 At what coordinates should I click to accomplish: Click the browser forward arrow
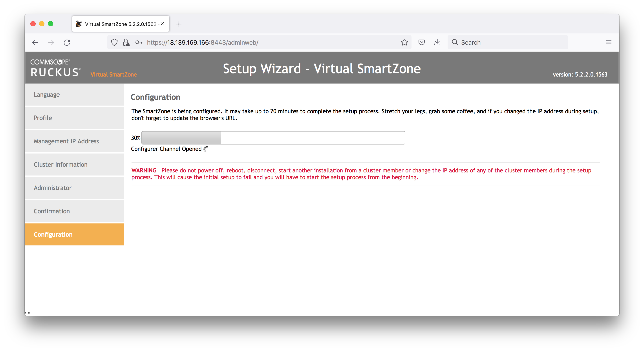[51, 42]
